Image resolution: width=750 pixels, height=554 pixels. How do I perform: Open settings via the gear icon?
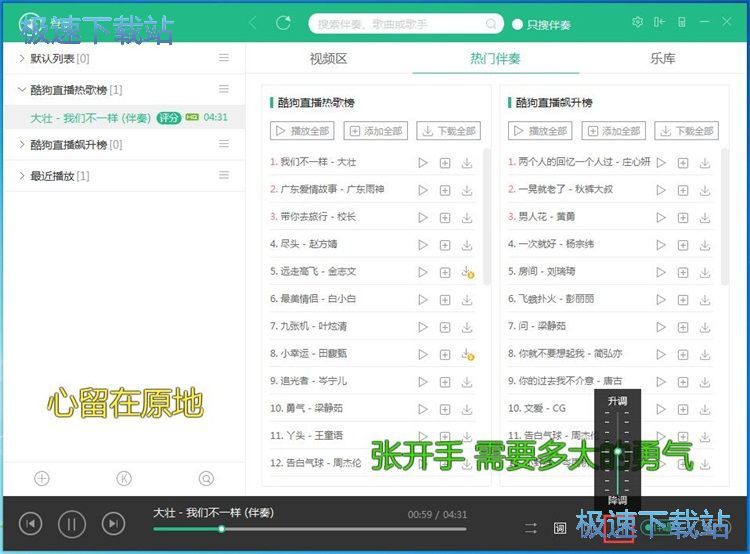(638, 23)
